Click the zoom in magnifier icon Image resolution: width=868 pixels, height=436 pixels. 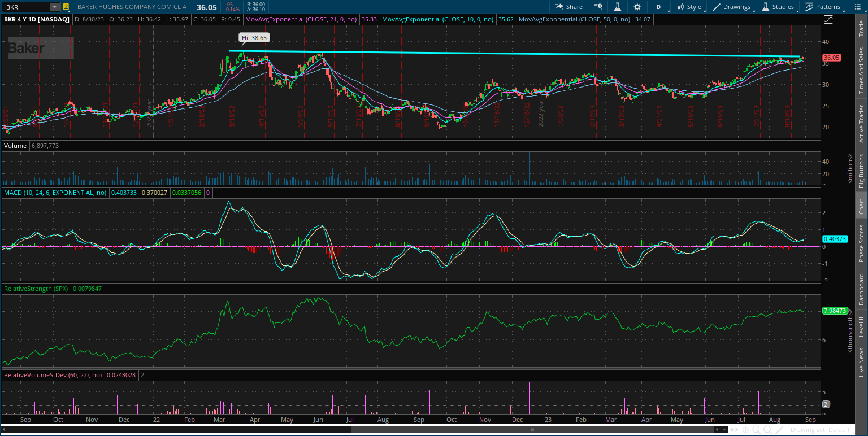757,430
